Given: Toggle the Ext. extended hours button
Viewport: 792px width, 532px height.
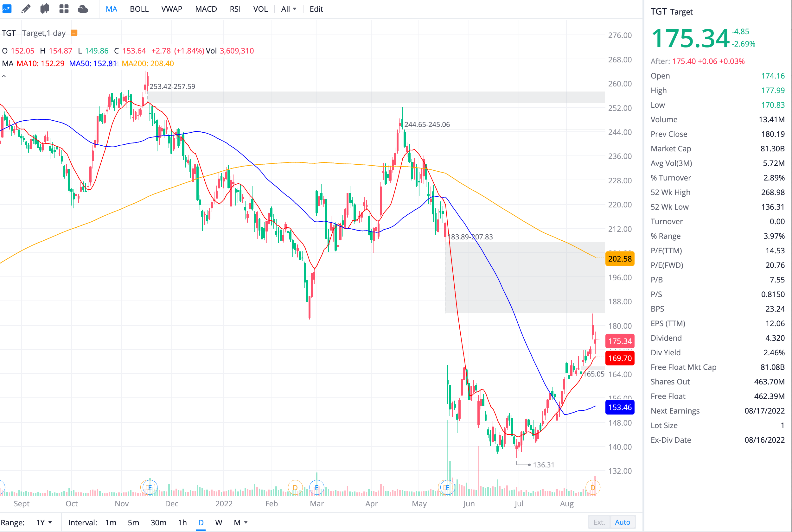Looking at the screenshot, I should pyautogui.click(x=599, y=522).
